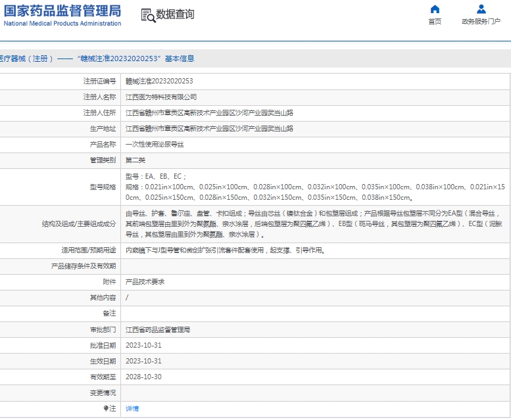Click management class value 第二类
The image size is (511, 420).
135,160
